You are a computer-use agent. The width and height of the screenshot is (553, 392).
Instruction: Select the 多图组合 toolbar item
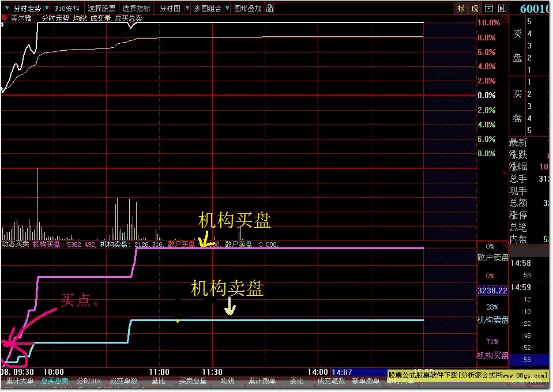coord(208,9)
